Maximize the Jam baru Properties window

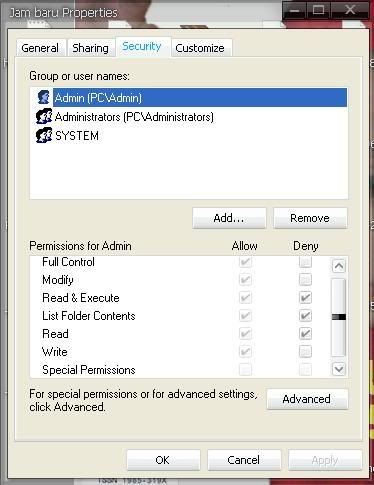point(319,10)
